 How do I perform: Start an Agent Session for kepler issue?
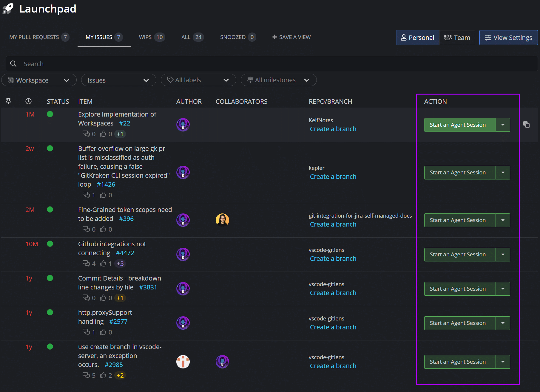[x=460, y=173]
